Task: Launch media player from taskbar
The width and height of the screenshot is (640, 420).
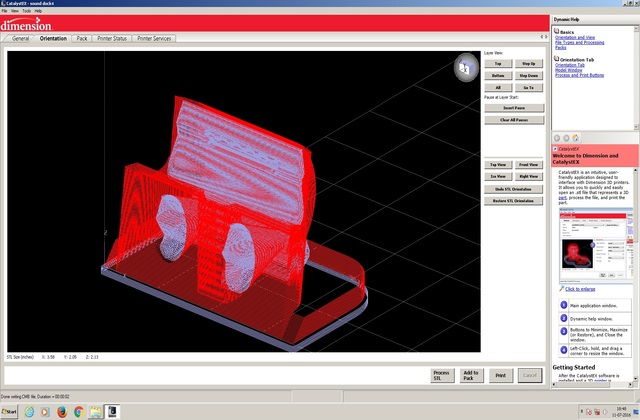Action: [45, 412]
